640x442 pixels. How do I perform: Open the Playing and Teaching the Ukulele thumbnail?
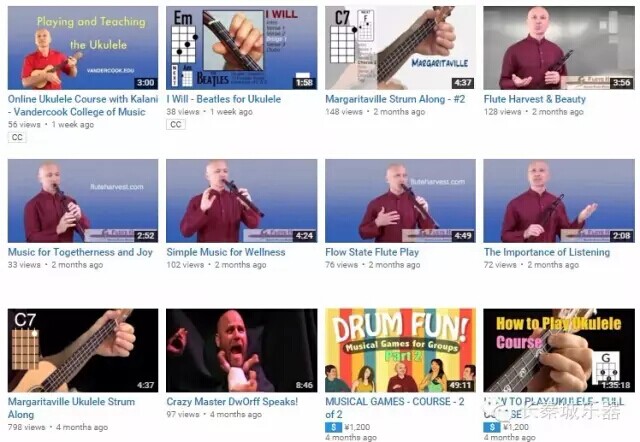click(x=83, y=47)
